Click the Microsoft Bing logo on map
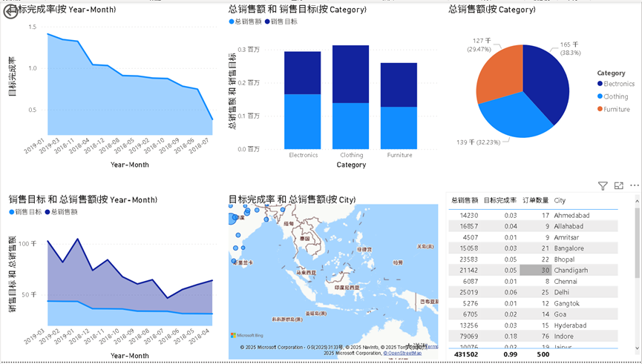This screenshot has height=364, width=642. click(x=247, y=335)
